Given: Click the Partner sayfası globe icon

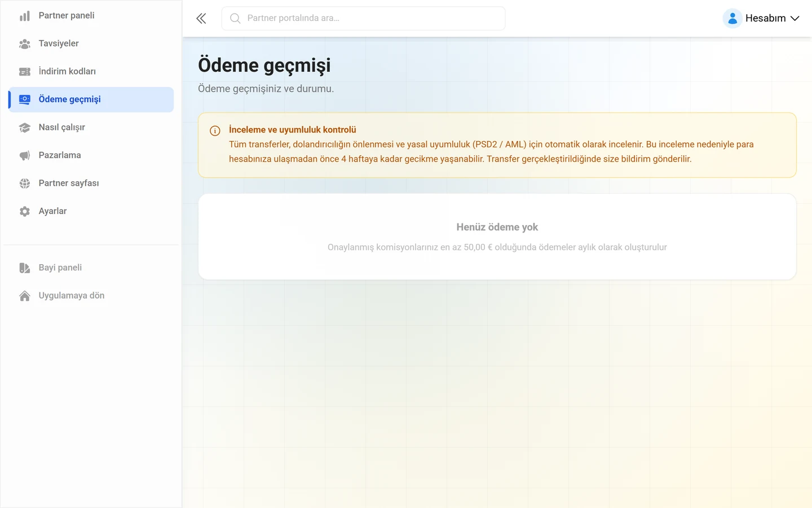Looking at the screenshot, I should tap(25, 183).
